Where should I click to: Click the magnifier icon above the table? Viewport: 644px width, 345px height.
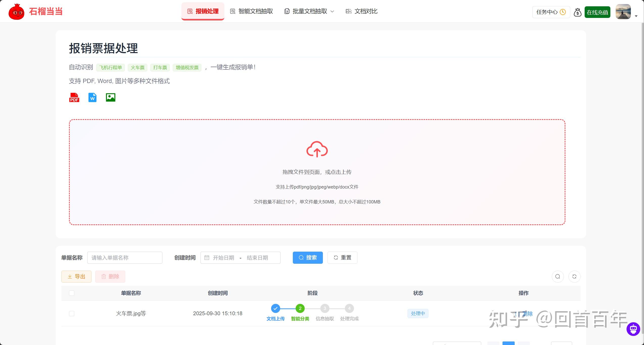[558, 276]
